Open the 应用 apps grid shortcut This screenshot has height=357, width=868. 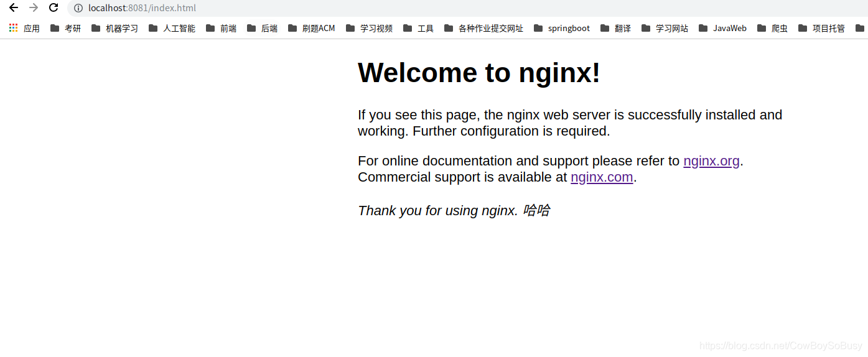click(24, 28)
